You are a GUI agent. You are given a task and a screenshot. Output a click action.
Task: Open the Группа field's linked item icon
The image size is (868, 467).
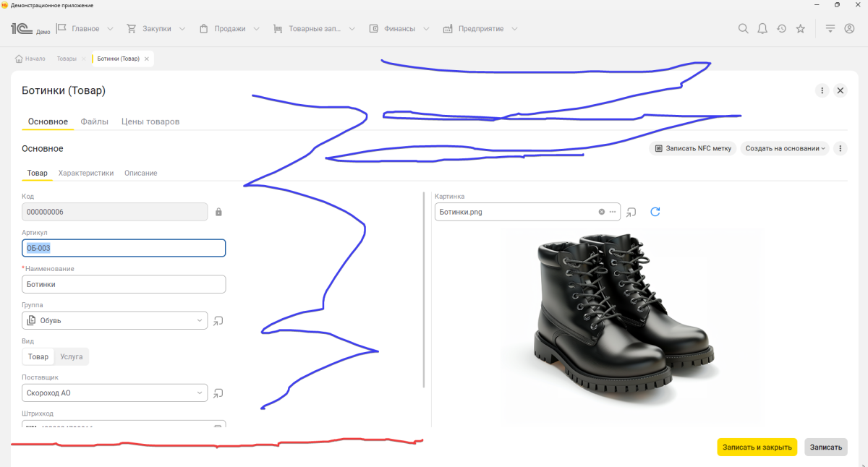click(218, 321)
